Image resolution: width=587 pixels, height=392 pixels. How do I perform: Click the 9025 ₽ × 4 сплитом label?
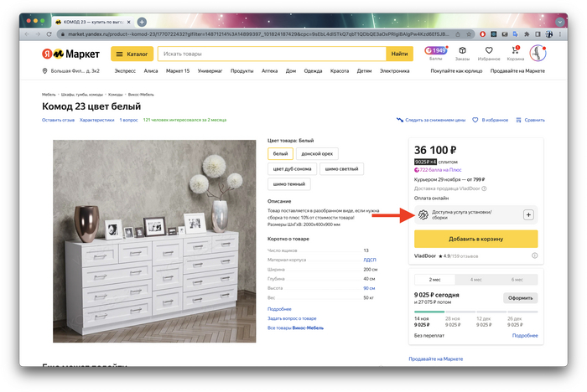tap(436, 162)
